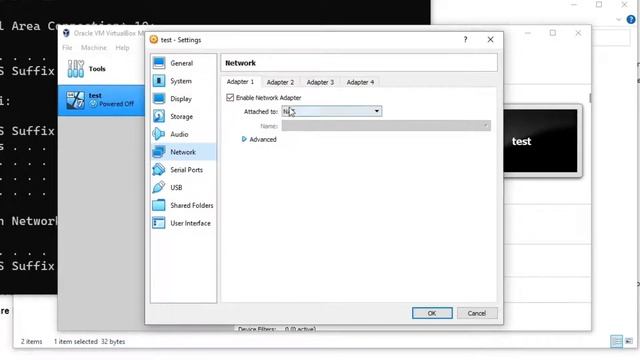640x360 pixels.
Task: Switch to Adapter 2 tab
Action: click(280, 82)
